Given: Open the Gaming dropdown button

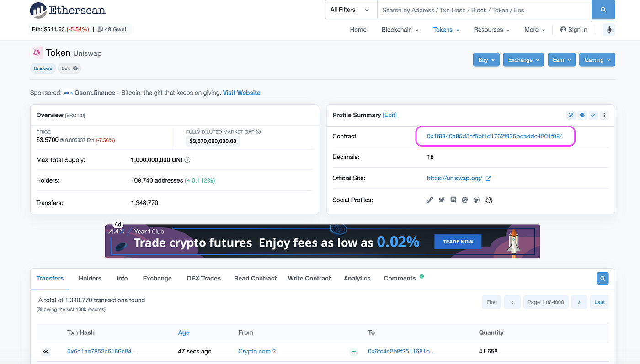Looking at the screenshot, I should coord(597,60).
